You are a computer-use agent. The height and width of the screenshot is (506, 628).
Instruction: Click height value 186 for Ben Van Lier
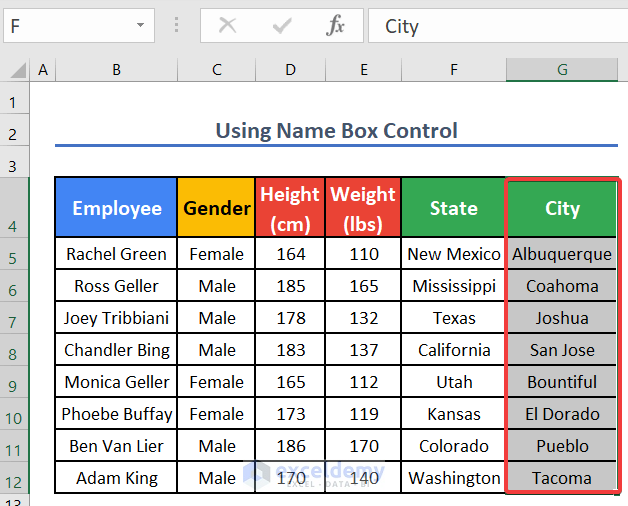(290, 446)
